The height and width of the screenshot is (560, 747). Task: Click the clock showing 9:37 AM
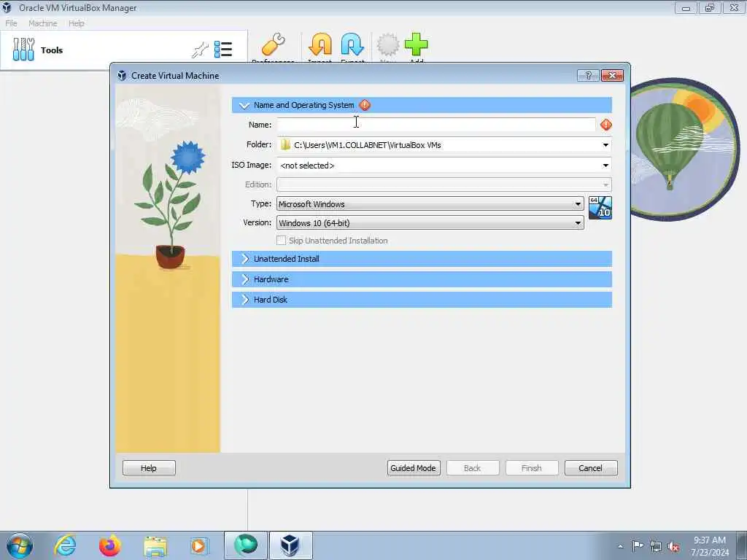[x=709, y=540]
